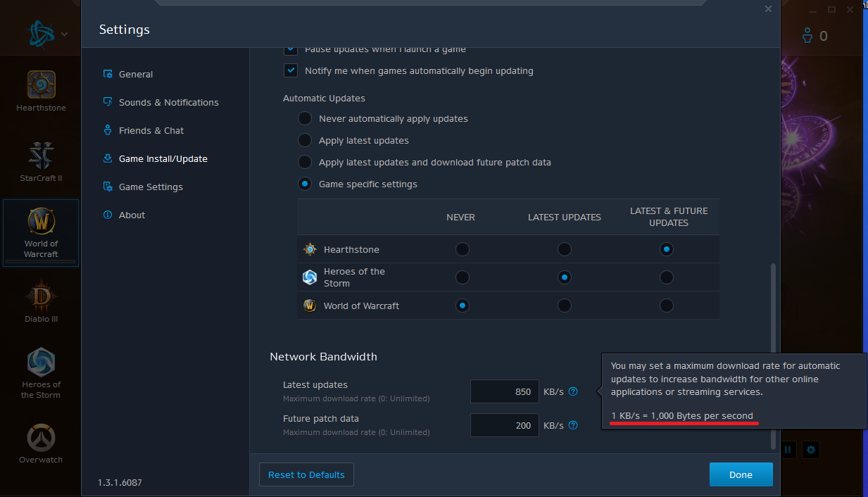Select the World of Warcraft sidebar icon
868x497 pixels.
click(41, 222)
